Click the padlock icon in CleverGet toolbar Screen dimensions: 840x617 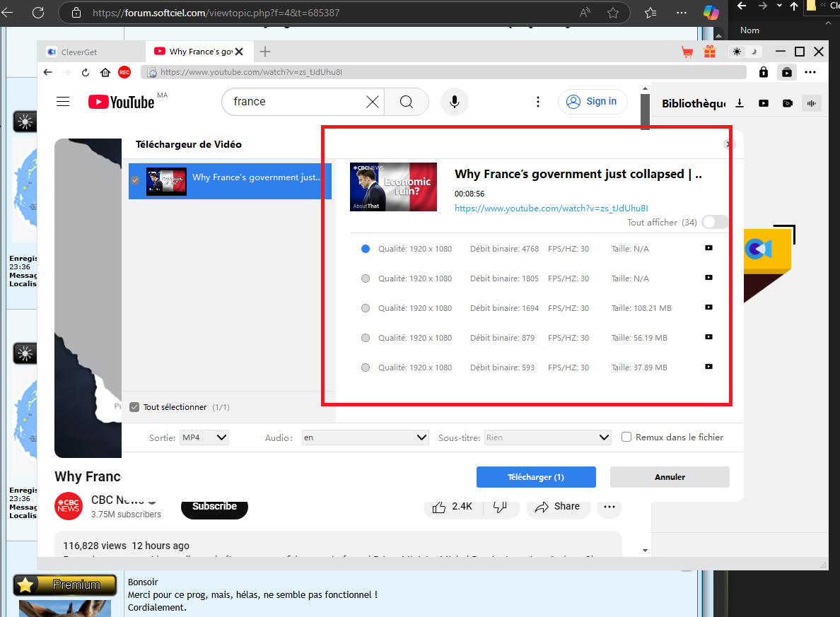coord(764,72)
